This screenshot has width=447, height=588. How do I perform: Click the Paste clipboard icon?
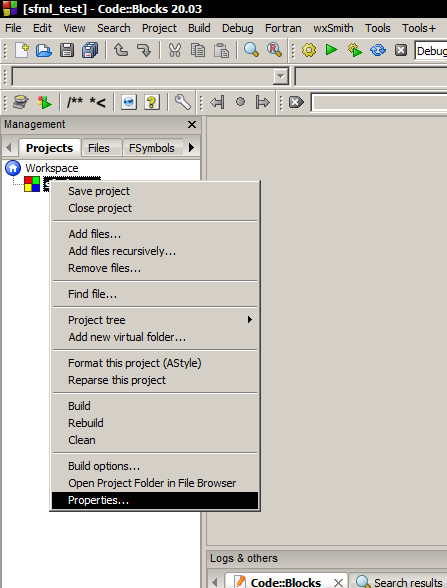[221, 50]
